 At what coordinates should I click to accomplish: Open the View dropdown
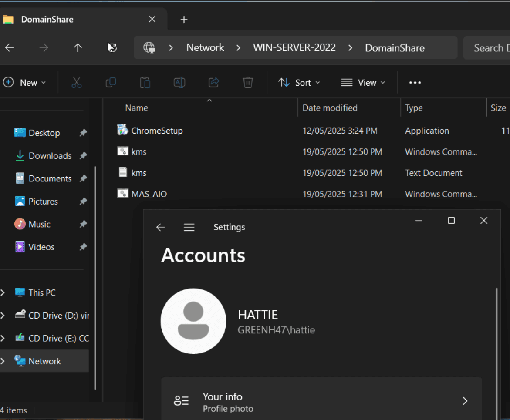point(363,83)
